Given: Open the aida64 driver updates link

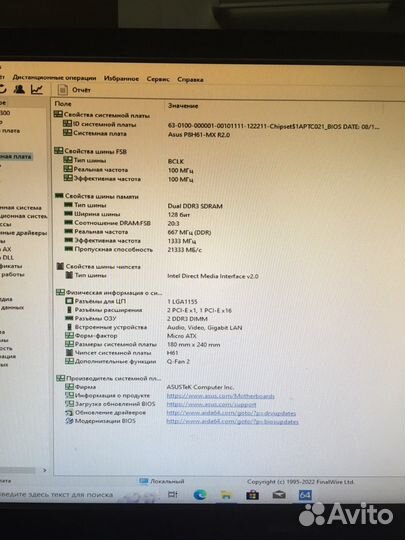Looking at the screenshot, I should coord(231,413).
